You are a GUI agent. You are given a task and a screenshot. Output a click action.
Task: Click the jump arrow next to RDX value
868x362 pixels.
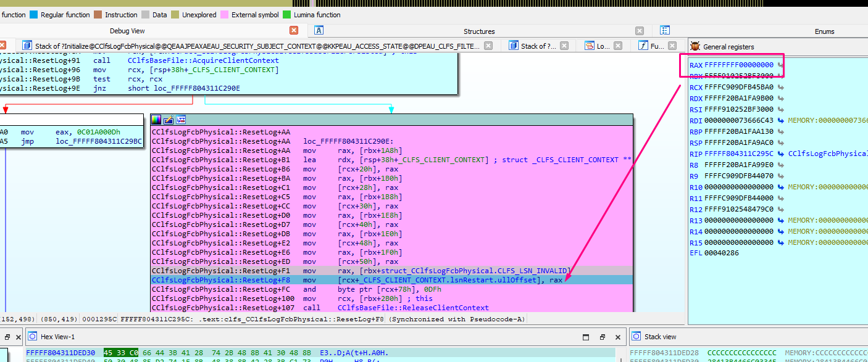[x=780, y=99]
